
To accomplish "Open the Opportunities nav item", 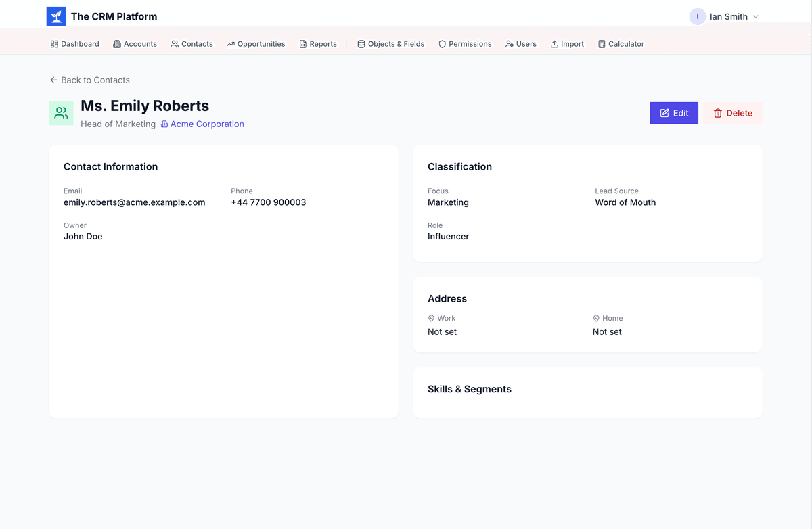I will coord(256,44).
